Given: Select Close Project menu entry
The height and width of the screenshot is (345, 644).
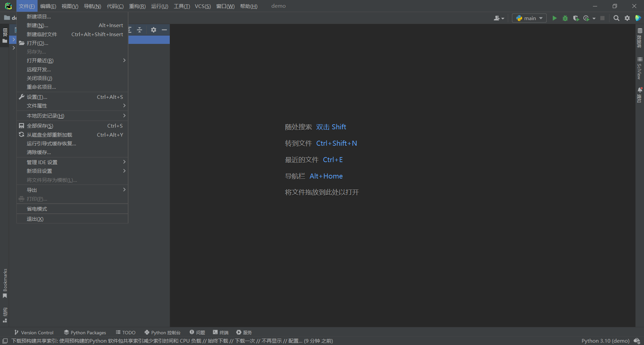Looking at the screenshot, I should coord(72,78).
